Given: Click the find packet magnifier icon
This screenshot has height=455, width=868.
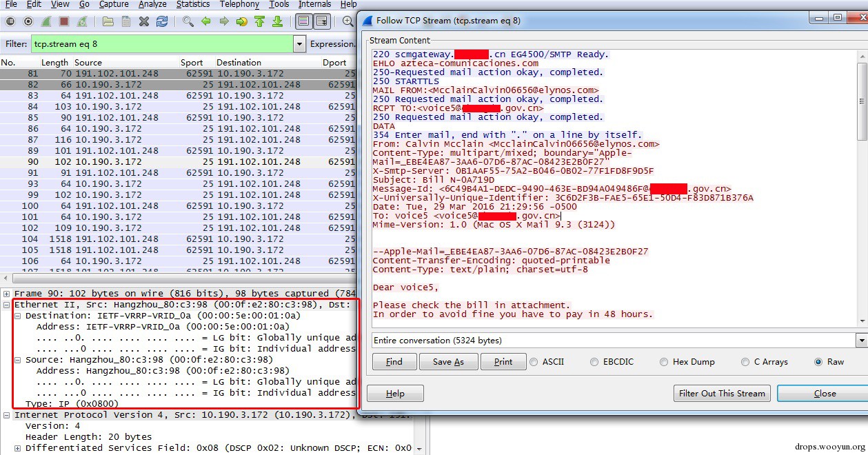Looking at the screenshot, I should click(x=188, y=21).
